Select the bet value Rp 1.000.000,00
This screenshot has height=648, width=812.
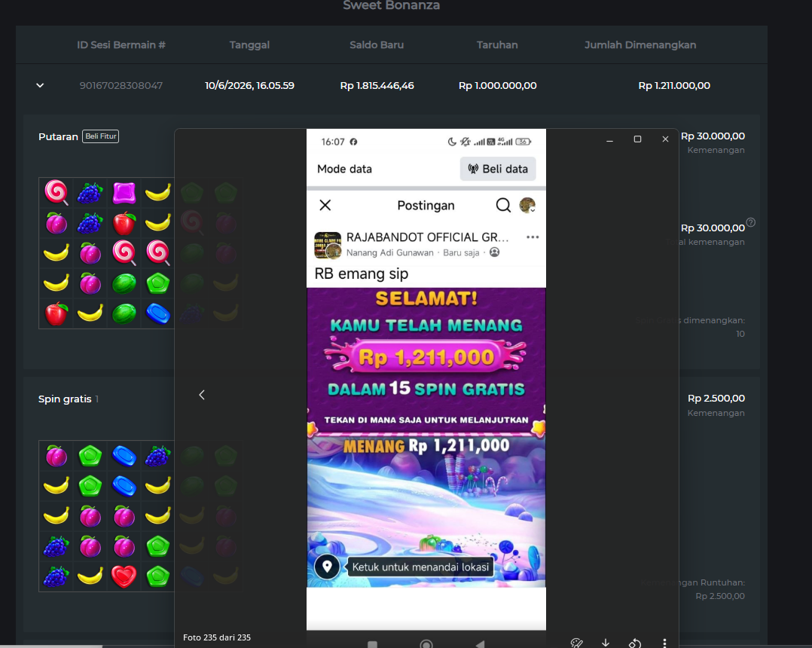pos(498,85)
